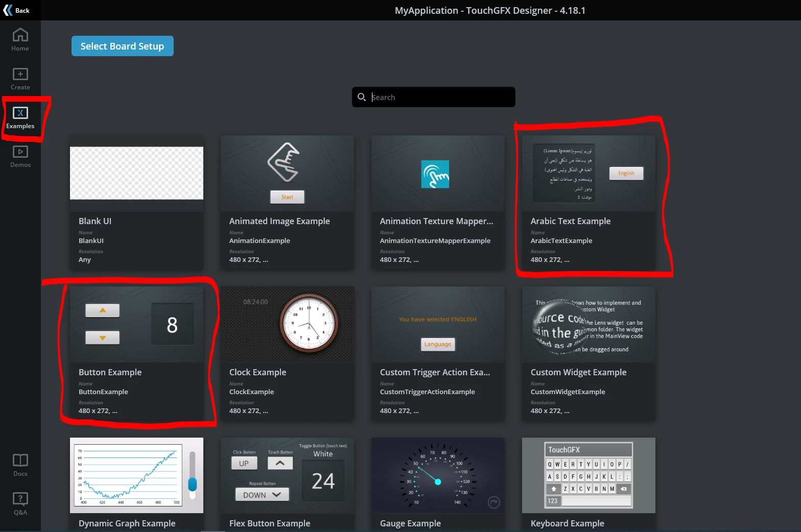801x532 pixels.
Task: Click the Dynamic Graph Example title
Action: pos(127,523)
